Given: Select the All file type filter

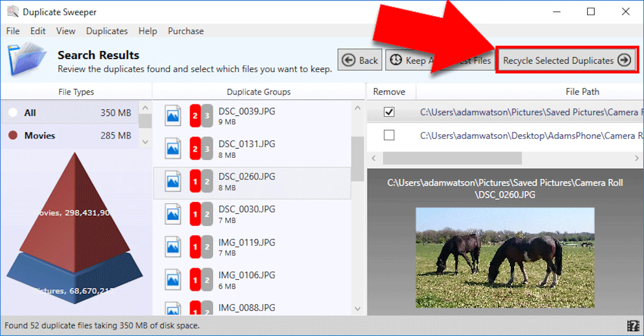Looking at the screenshot, I should tap(70, 113).
